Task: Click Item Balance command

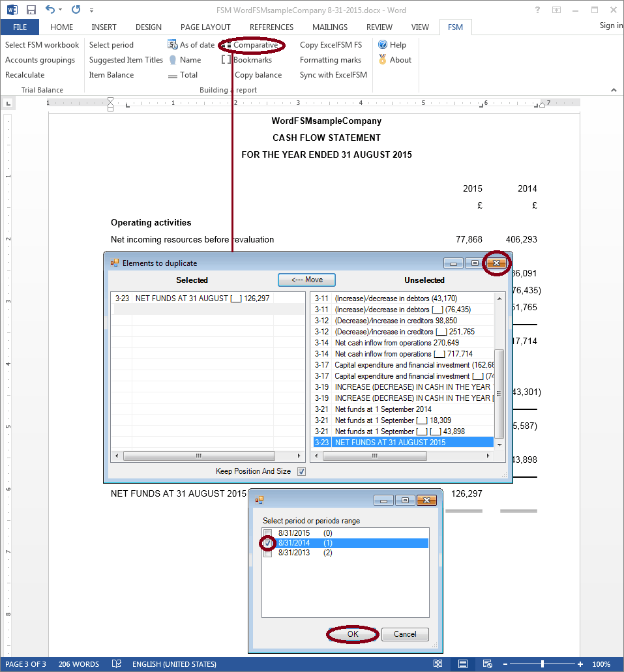Action: pos(111,74)
